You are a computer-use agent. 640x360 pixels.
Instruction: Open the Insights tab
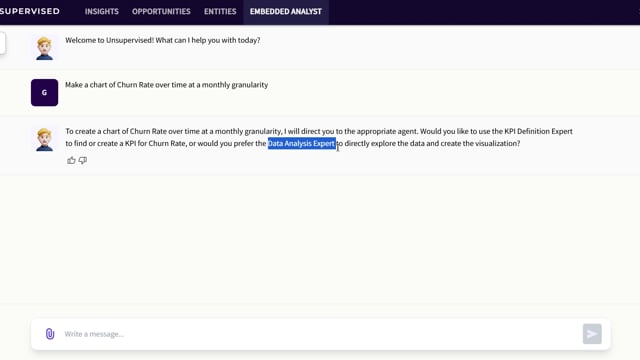point(102,11)
